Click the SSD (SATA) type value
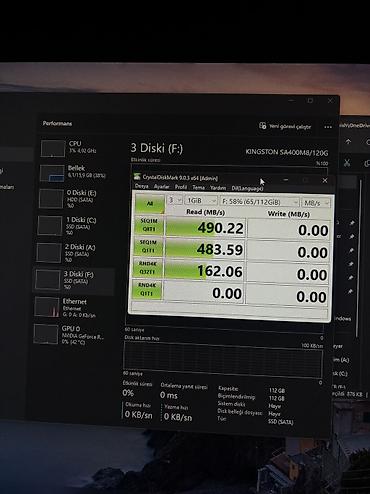 tap(281, 422)
